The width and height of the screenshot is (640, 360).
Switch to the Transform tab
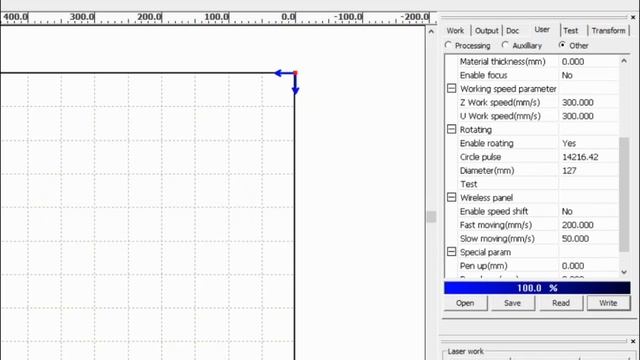(x=608, y=31)
